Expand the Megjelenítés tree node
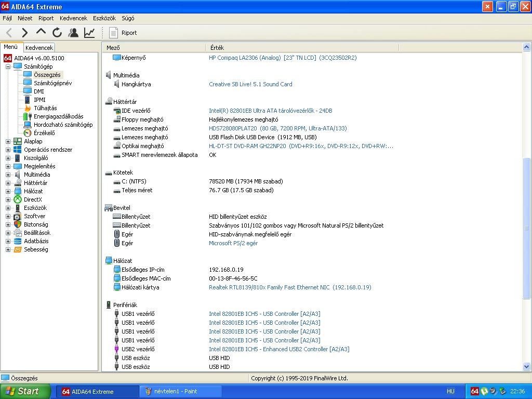Screen dimensions: 532x399 pos(8,166)
